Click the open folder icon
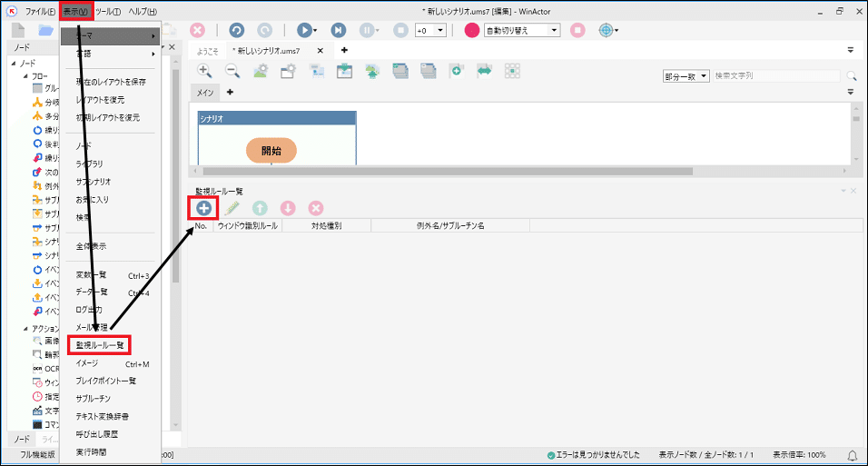 [45, 31]
